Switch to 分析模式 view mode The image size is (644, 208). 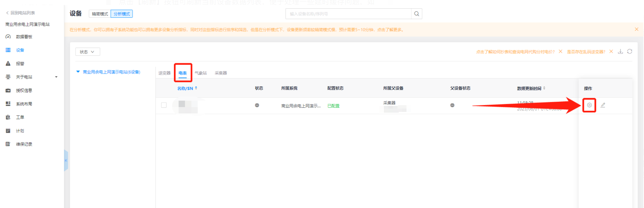pyautogui.click(x=122, y=14)
